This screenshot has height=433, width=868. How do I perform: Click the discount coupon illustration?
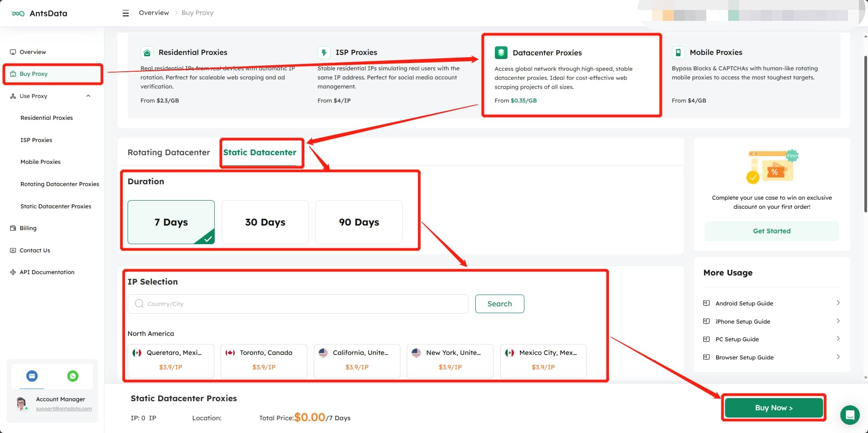tap(772, 167)
